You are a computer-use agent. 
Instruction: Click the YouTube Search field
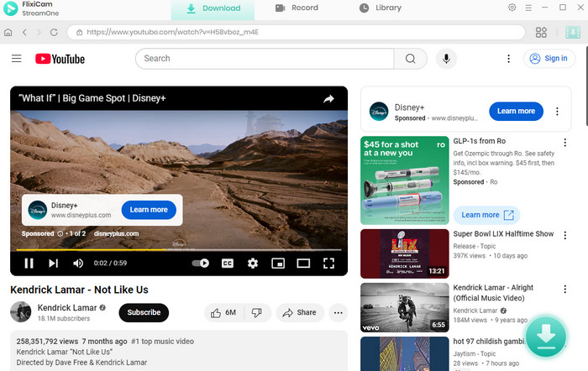(265, 59)
